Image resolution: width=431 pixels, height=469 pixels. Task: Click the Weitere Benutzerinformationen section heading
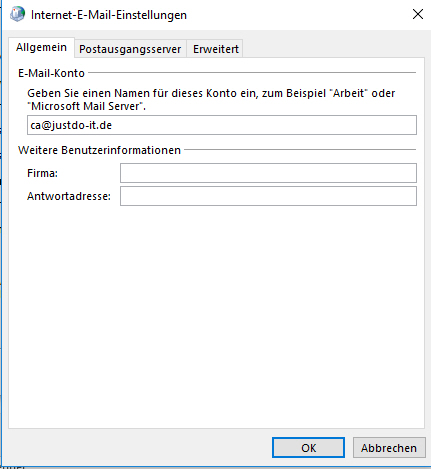[x=99, y=150]
